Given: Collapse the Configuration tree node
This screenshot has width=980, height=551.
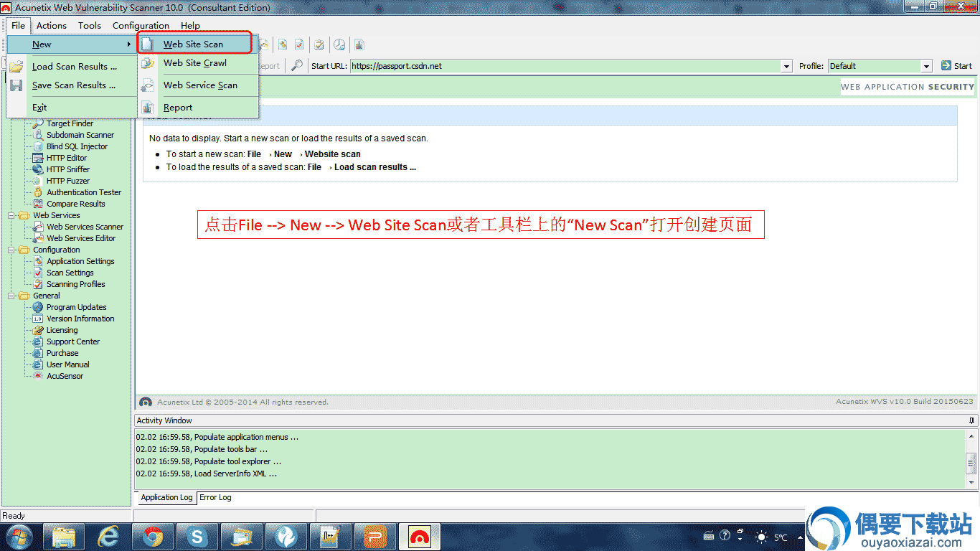Looking at the screenshot, I should [x=11, y=250].
